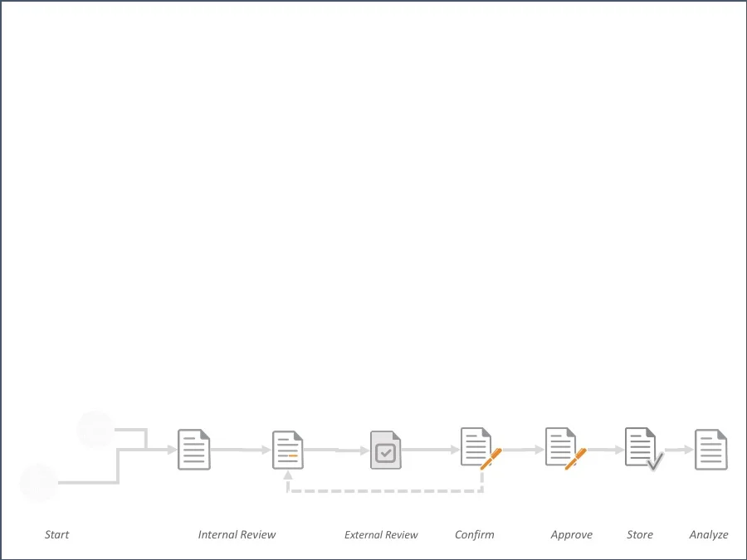Click the Start label

[x=56, y=534]
